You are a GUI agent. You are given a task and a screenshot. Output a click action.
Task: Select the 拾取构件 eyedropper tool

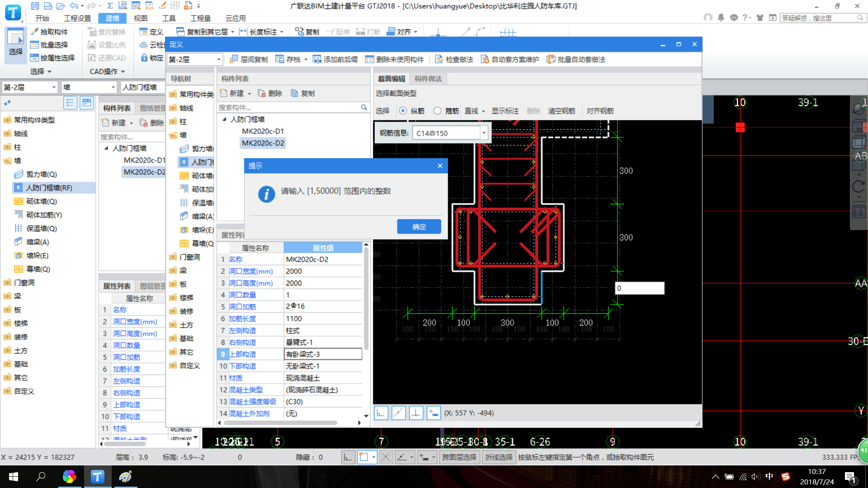coord(49,32)
